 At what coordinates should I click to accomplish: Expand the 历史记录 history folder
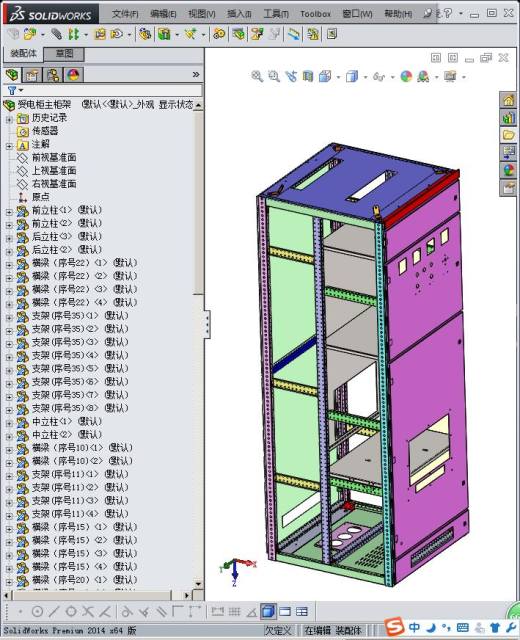9,120
